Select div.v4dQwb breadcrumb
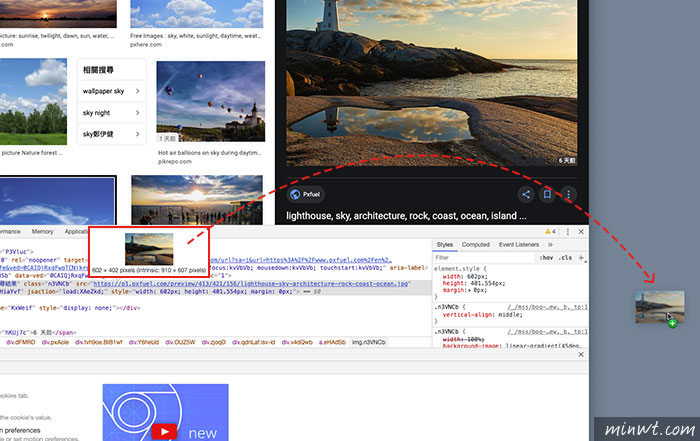The width and height of the screenshot is (700, 441). pos(297,342)
